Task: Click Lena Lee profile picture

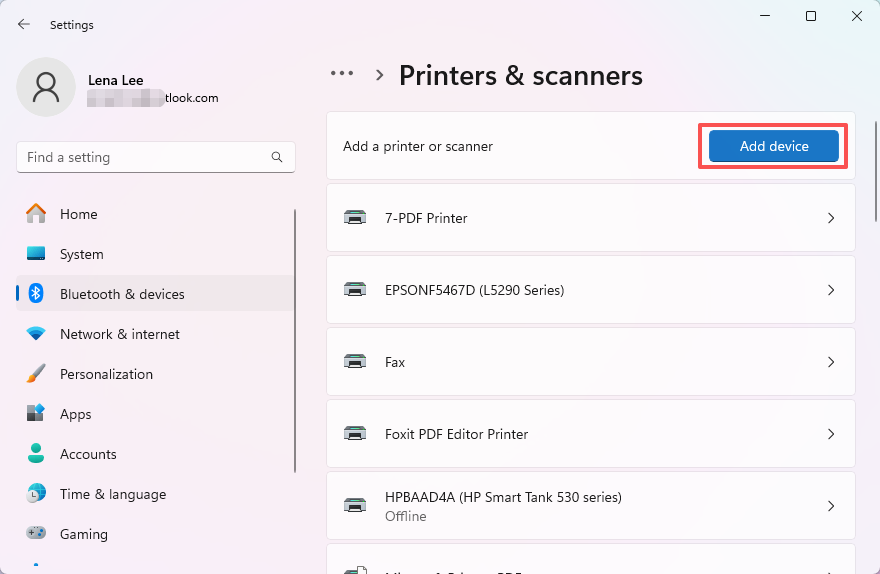Action: coord(46,87)
